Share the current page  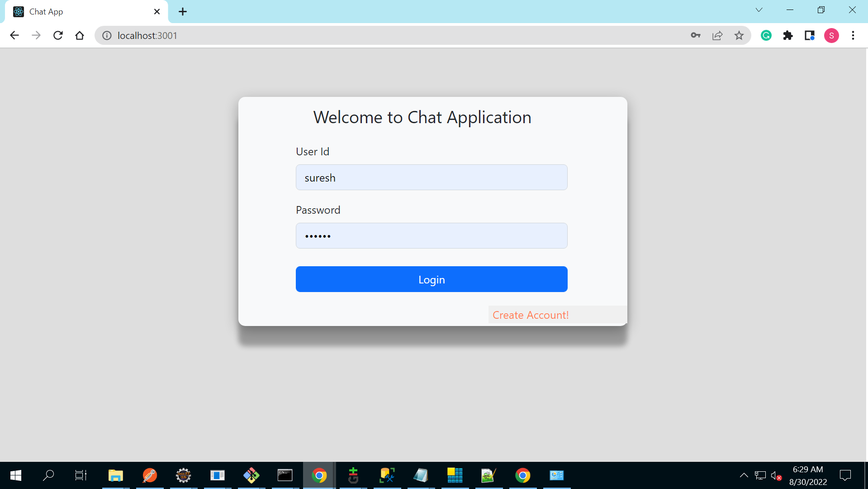click(x=717, y=35)
